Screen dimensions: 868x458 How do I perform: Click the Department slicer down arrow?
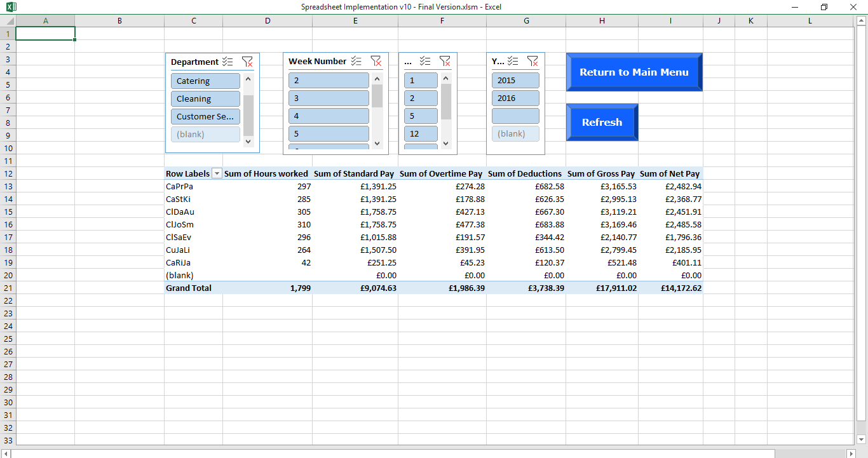coord(248,142)
